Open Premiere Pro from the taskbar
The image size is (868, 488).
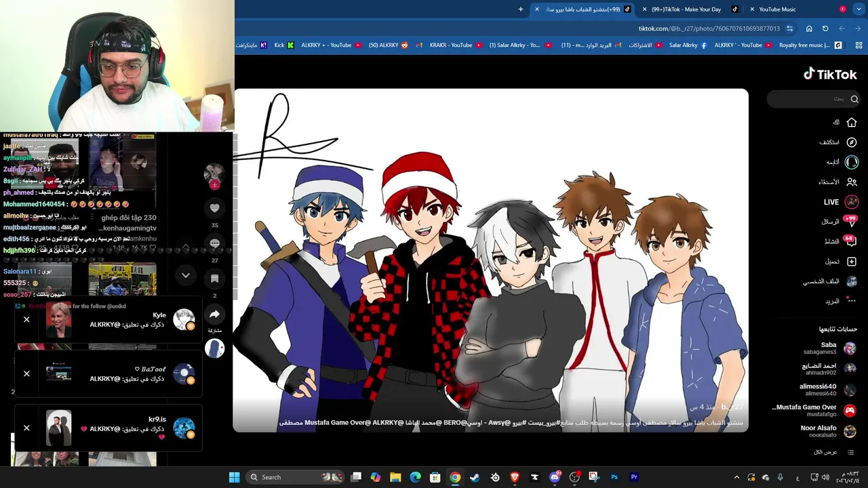634,477
